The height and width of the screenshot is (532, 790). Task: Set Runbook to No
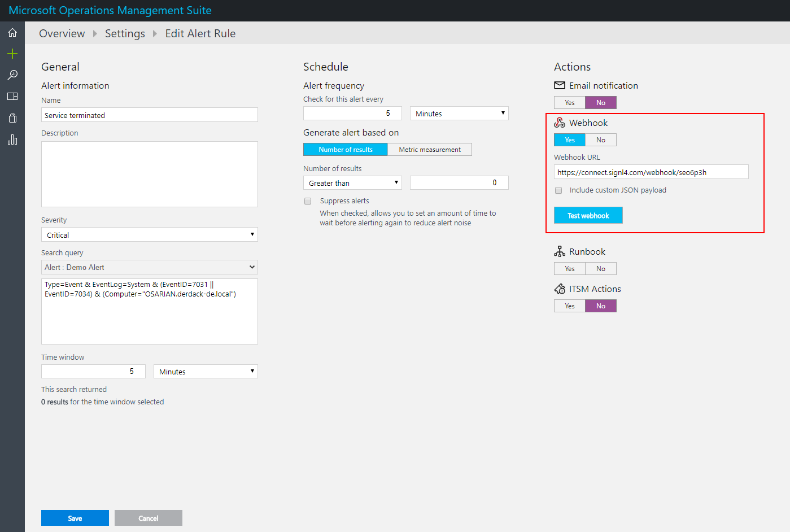point(601,269)
